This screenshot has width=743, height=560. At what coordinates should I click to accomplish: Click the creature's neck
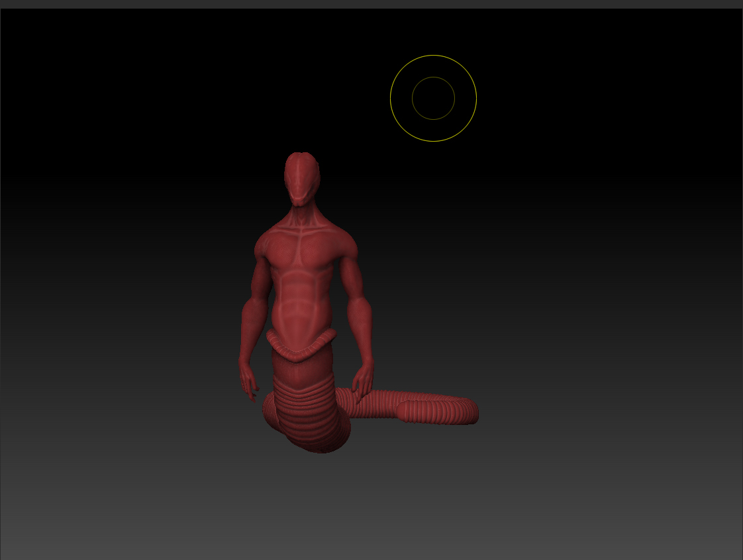click(303, 212)
